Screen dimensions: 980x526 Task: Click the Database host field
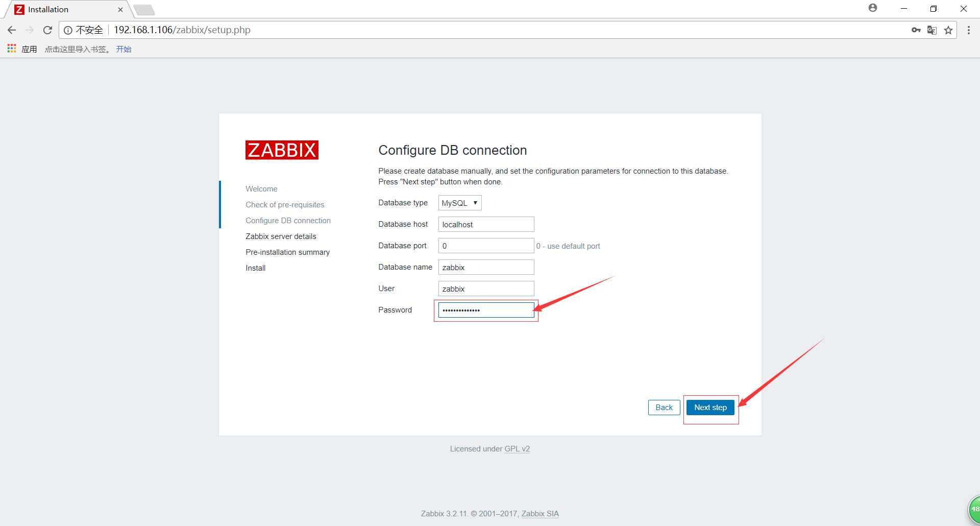(x=486, y=224)
